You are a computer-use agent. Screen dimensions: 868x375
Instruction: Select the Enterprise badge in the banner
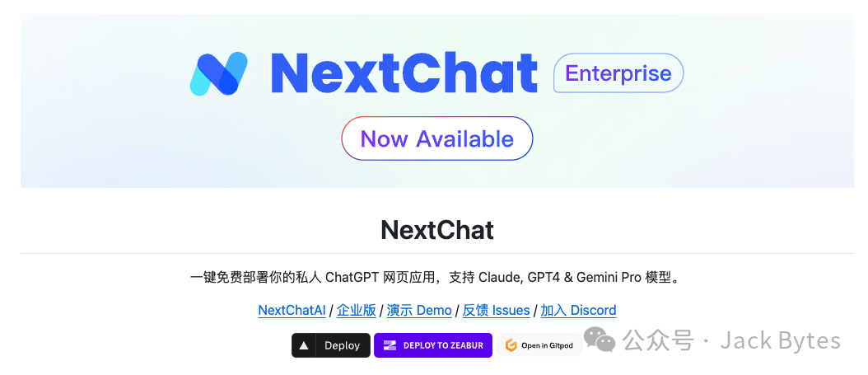tap(618, 73)
